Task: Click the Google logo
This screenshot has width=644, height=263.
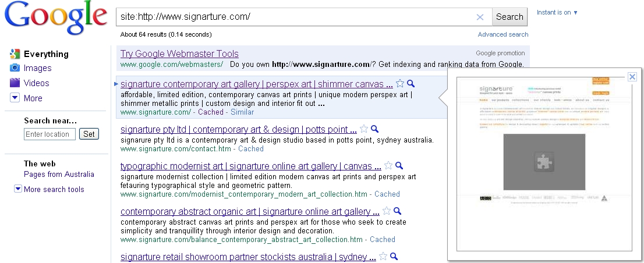Action: click(56, 19)
